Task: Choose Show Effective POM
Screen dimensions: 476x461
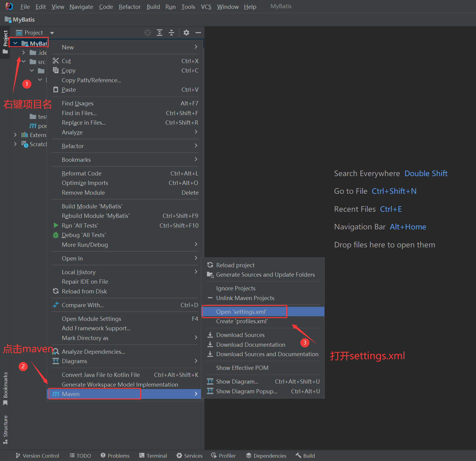Action: [263, 368]
